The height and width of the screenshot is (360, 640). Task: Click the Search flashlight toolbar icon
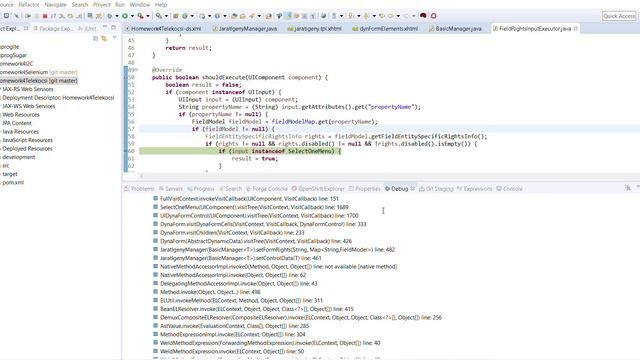(252, 16)
